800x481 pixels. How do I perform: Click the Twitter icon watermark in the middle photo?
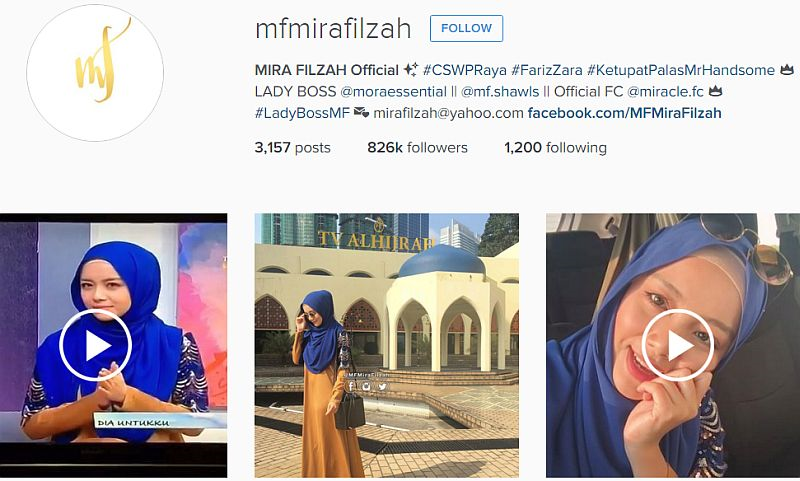tap(382, 386)
